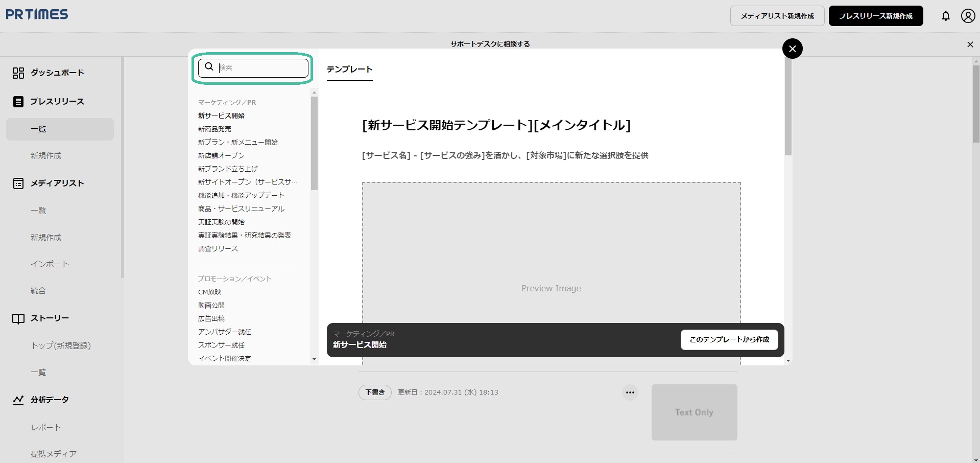Screen dimensions: 980x463
Task: Select the 調査リリース template
Action: (x=218, y=249)
